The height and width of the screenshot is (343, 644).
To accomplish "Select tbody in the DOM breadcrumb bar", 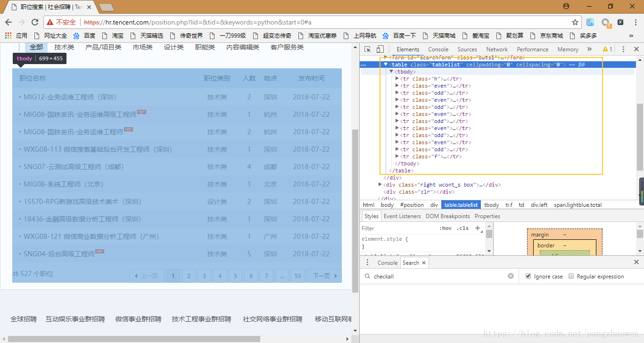I will tap(491, 205).
